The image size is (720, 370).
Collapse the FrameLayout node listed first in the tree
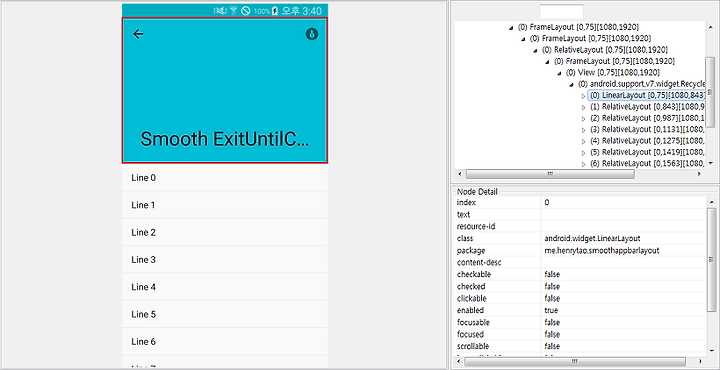click(512, 28)
